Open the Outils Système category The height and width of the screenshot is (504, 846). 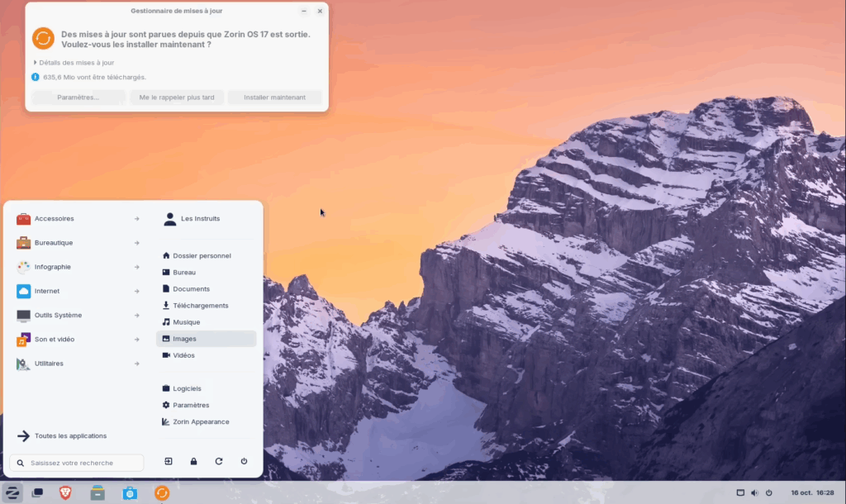coord(78,315)
